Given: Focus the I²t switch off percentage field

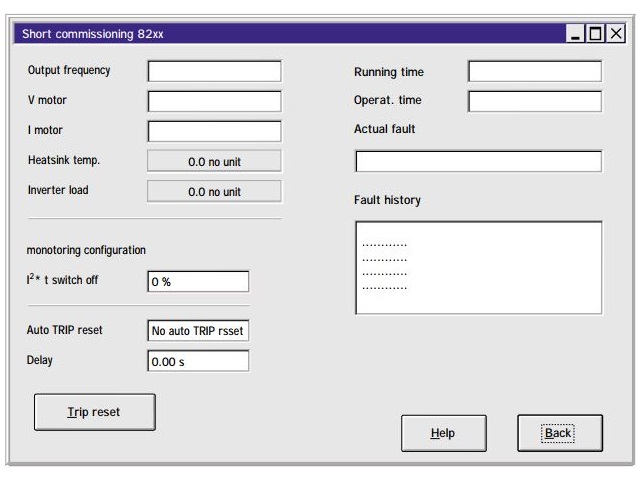Looking at the screenshot, I should click(198, 282).
